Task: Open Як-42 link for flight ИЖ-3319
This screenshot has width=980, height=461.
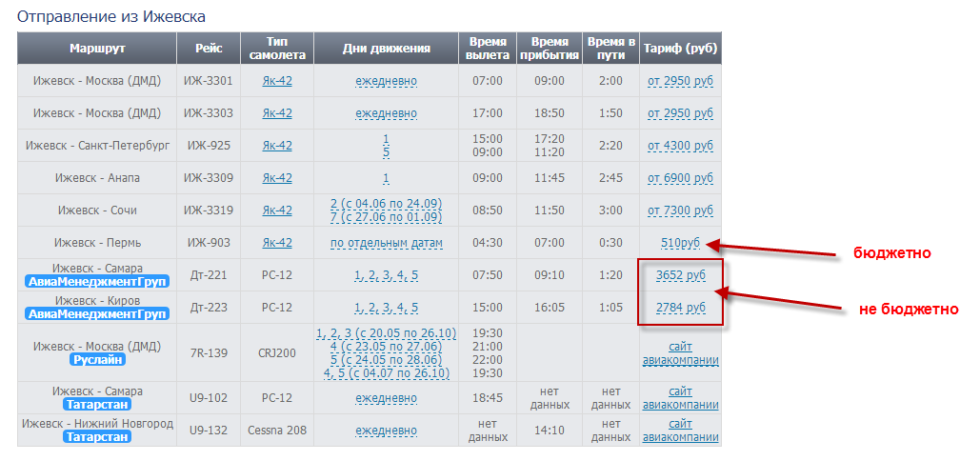Action: [x=277, y=210]
